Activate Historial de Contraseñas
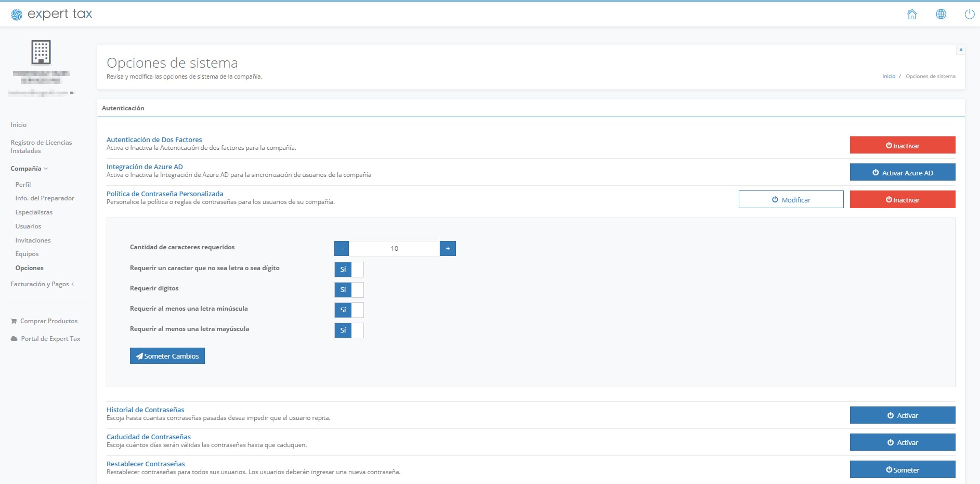Image resolution: width=980 pixels, height=484 pixels. (903, 415)
